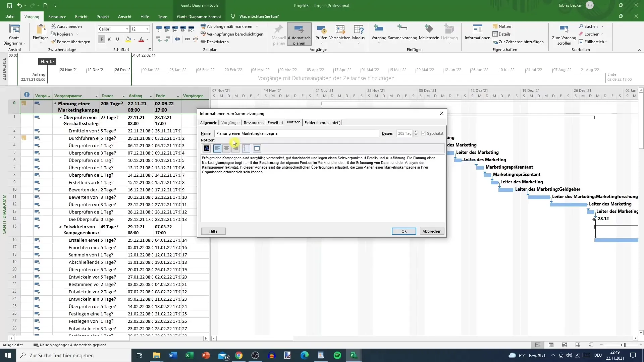Open the Dauer column filter arrow

123,96
